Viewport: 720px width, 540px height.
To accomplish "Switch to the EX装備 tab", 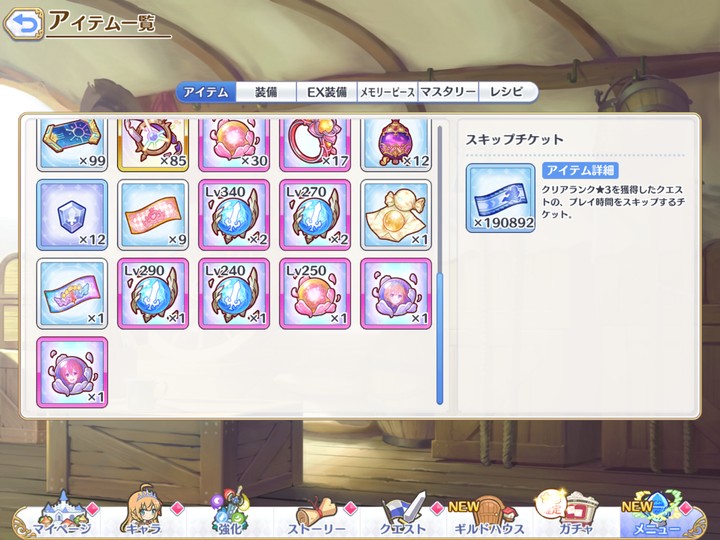I will (x=326, y=92).
